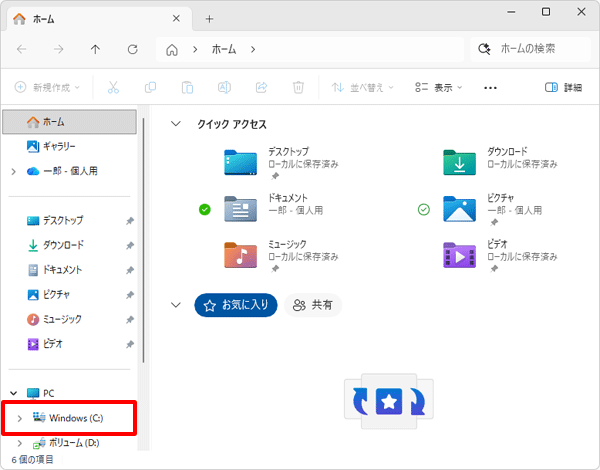Open the 表示 view dropdown
The width and height of the screenshot is (600, 470).
(439, 88)
